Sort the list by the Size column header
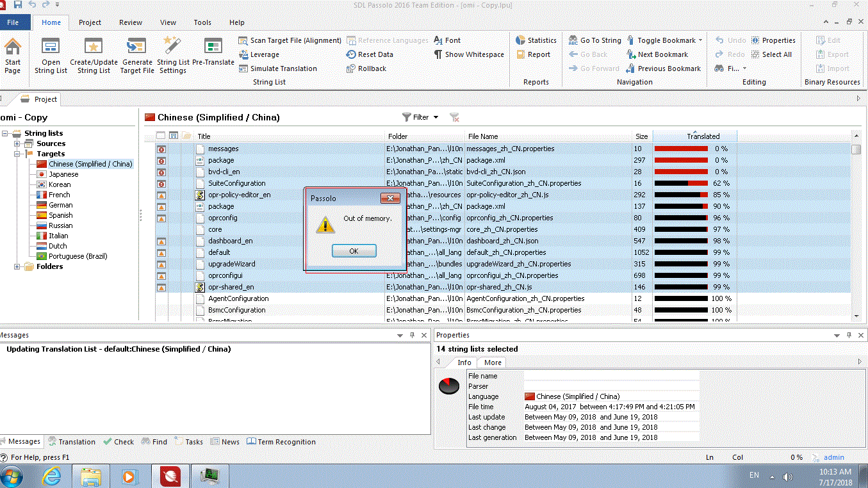 [641, 136]
